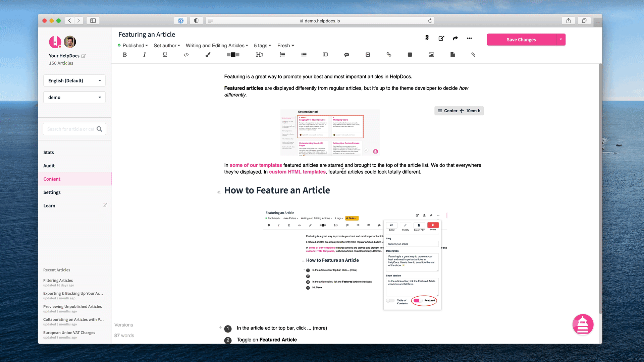
Task: Insert a numbered list
Action: point(282,55)
